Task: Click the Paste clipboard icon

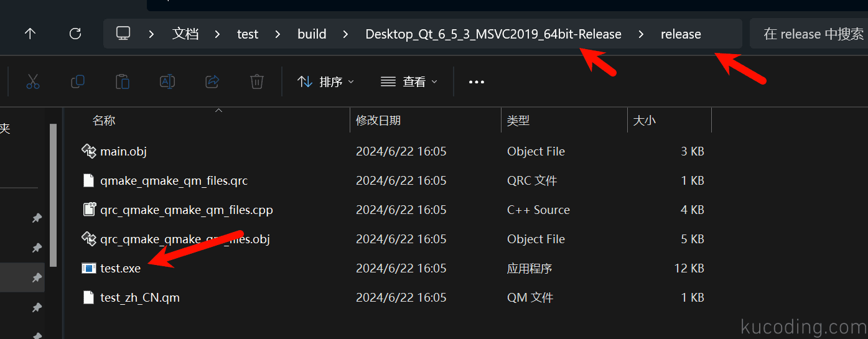Action: pos(123,81)
